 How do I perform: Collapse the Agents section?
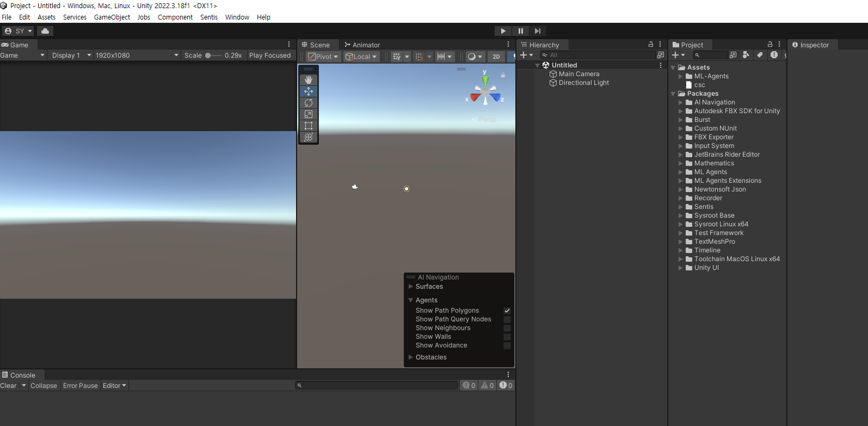tap(411, 300)
